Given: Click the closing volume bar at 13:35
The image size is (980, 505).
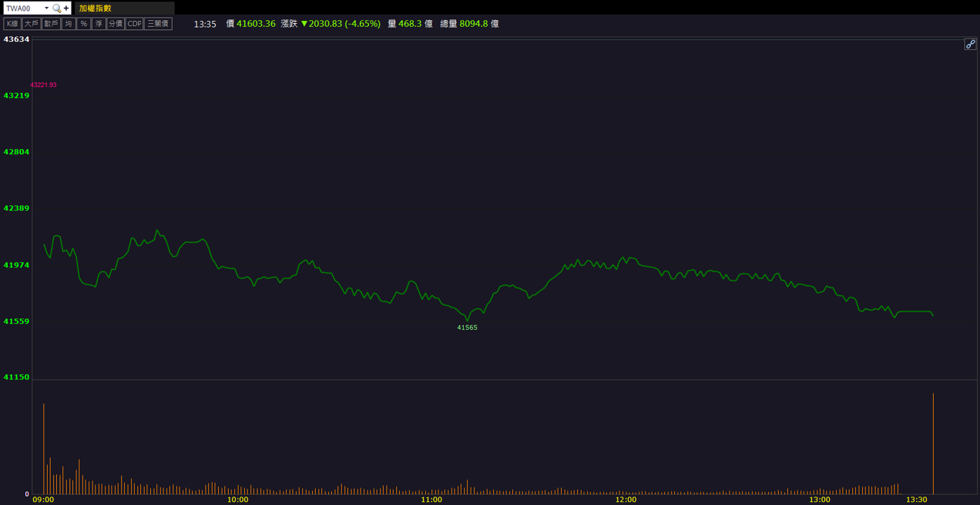Looking at the screenshot, I should (933, 444).
